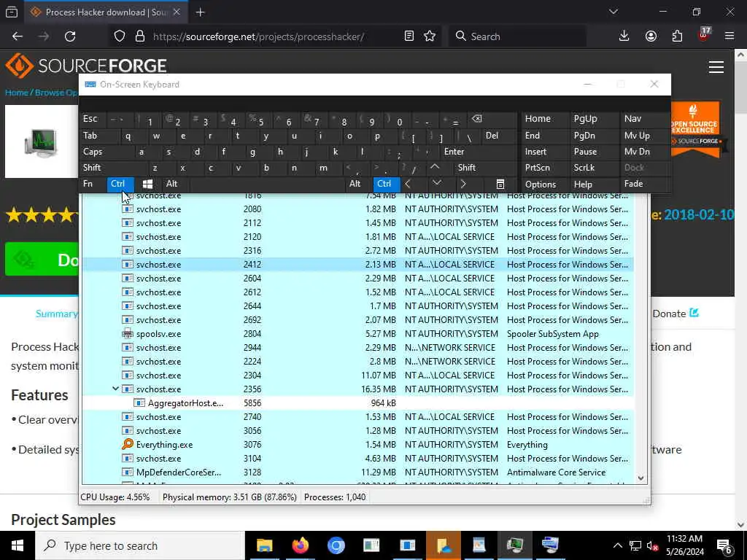The image size is (747, 560).
Task: Click the Home breadcrumb link
Action: pos(16,93)
